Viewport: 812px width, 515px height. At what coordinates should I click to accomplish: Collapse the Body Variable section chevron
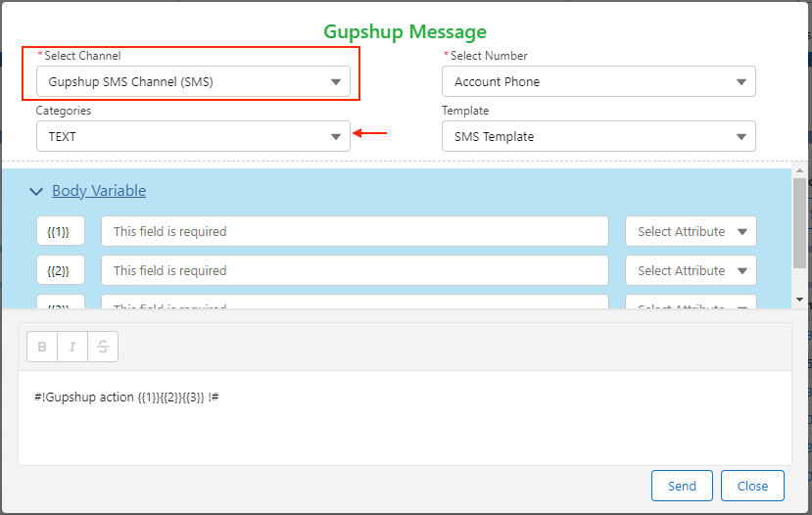click(36, 192)
